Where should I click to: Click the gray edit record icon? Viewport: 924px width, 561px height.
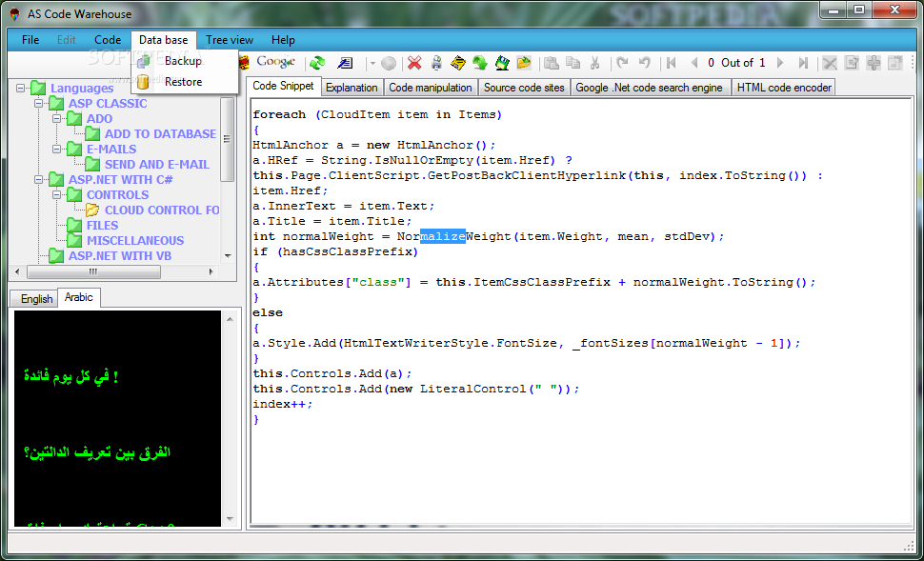(852, 63)
